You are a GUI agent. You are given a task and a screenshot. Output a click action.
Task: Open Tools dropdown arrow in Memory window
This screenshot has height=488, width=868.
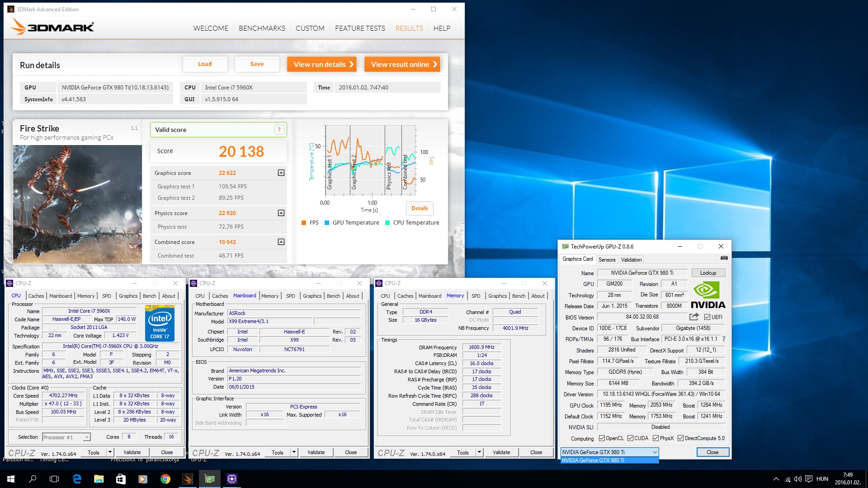click(x=479, y=452)
